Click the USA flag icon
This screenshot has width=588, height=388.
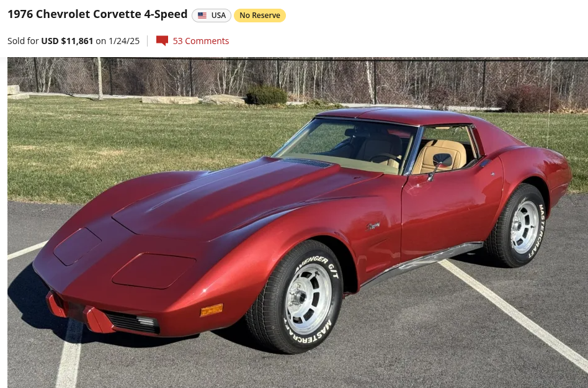(202, 16)
